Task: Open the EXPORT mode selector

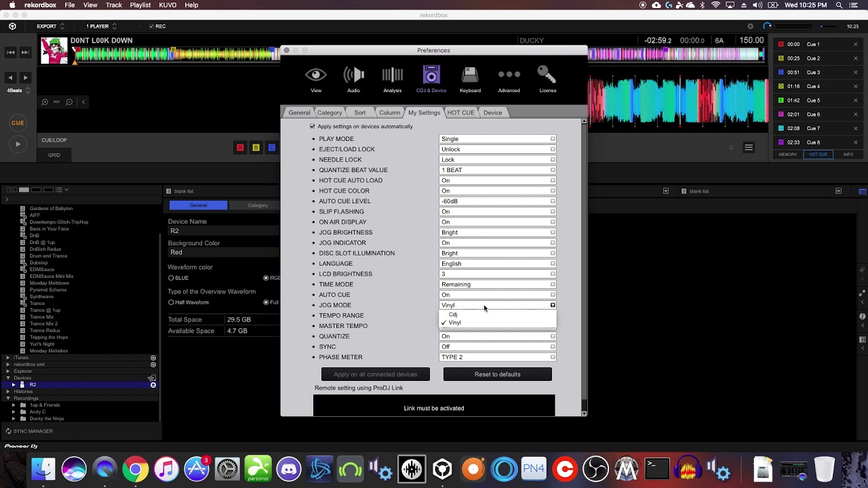Action: click(51, 26)
